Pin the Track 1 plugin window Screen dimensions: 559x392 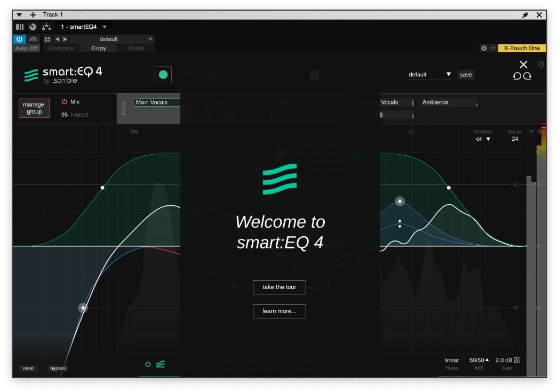coord(525,14)
